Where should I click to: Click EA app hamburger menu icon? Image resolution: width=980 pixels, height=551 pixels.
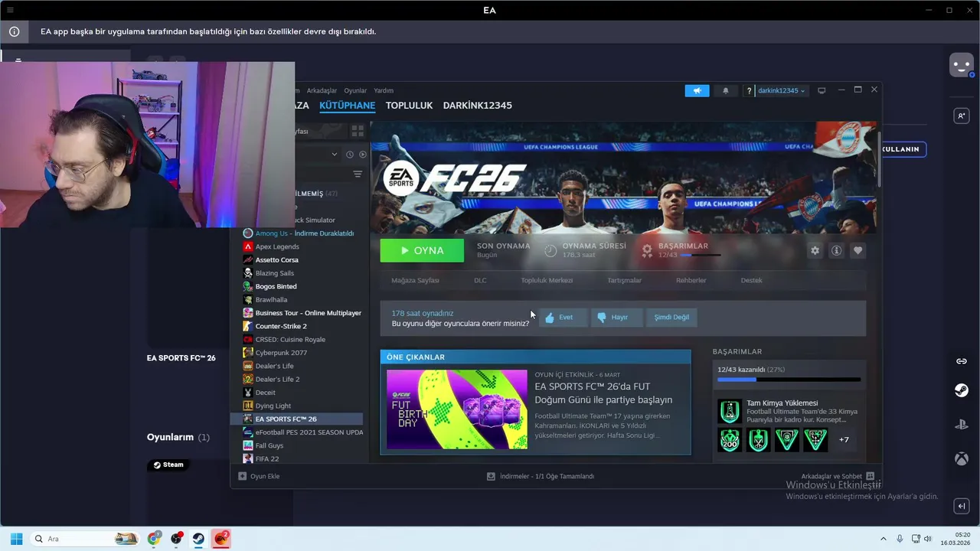(x=10, y=10)
